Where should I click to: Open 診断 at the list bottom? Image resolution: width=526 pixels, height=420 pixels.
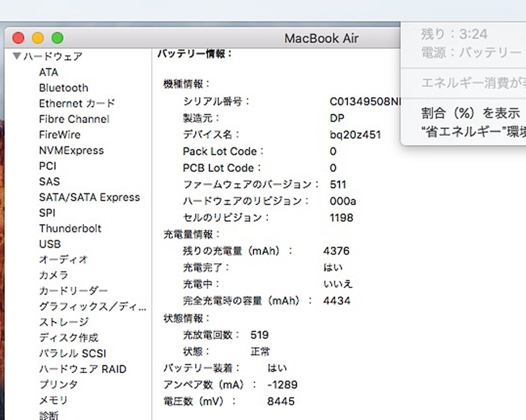[x=49, y=415]
